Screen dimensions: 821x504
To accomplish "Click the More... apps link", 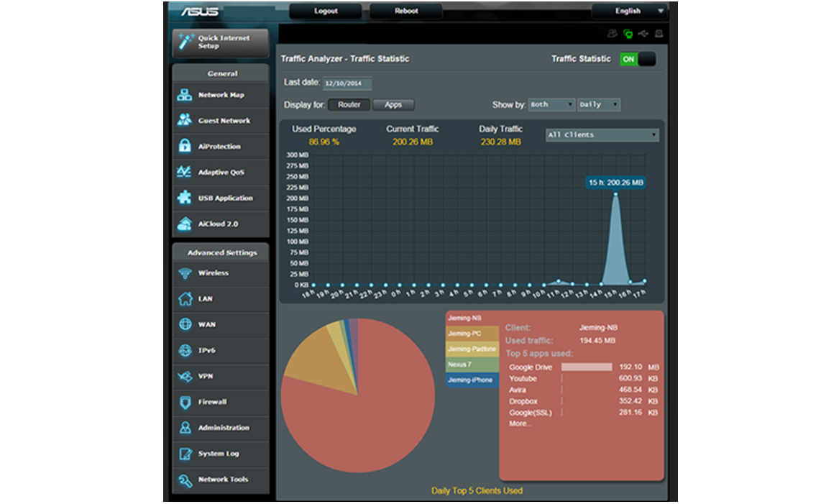I will tap(520, 424).
